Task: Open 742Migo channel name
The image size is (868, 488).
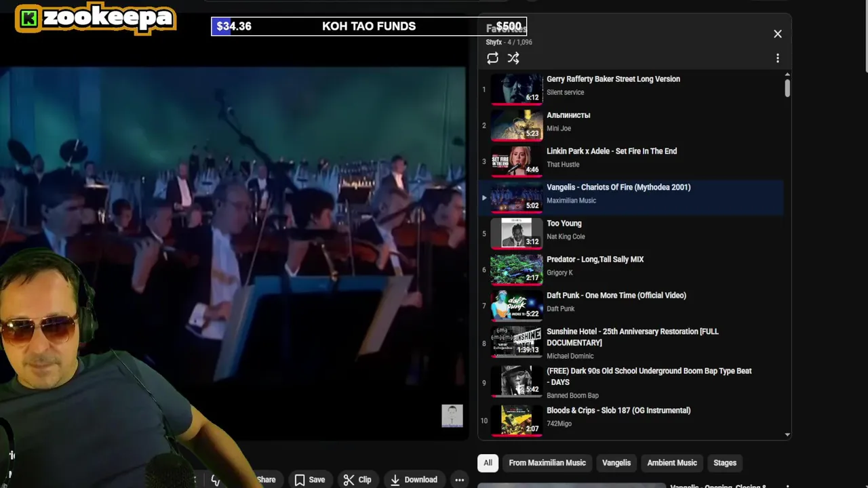Action: click(559, 424)
